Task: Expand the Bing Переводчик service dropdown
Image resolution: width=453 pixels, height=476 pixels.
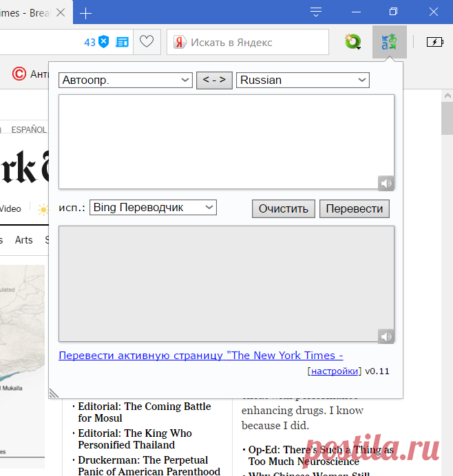Action: (153, 207)
